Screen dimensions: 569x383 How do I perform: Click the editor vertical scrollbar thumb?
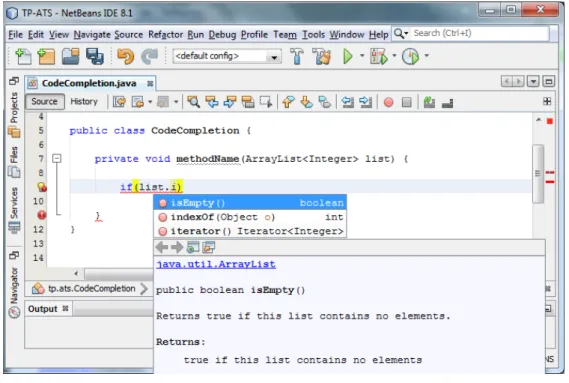(538, 174)
